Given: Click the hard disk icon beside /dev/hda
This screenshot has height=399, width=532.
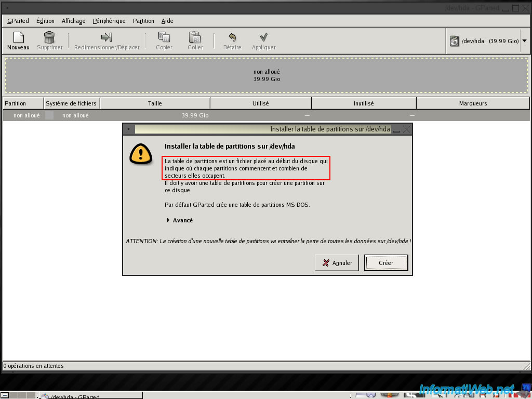Looking at the screenshot, I should point(454,41).
